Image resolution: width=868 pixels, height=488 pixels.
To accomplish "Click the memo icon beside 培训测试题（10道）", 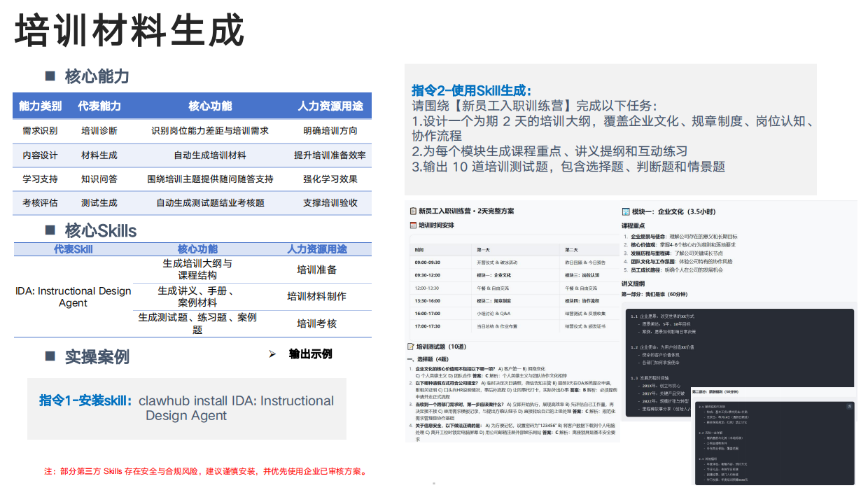I will pos(411,347).
